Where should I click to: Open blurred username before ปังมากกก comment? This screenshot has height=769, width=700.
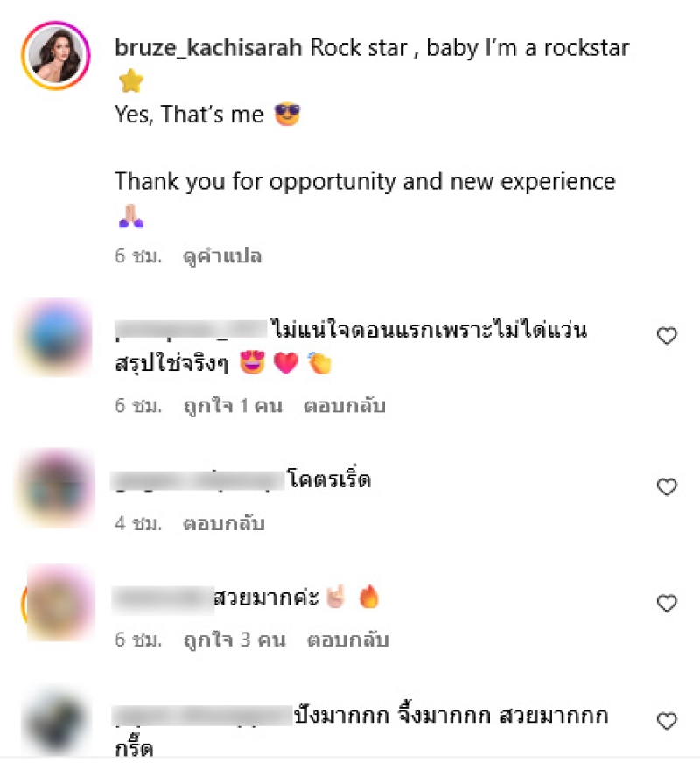point(202,716)
